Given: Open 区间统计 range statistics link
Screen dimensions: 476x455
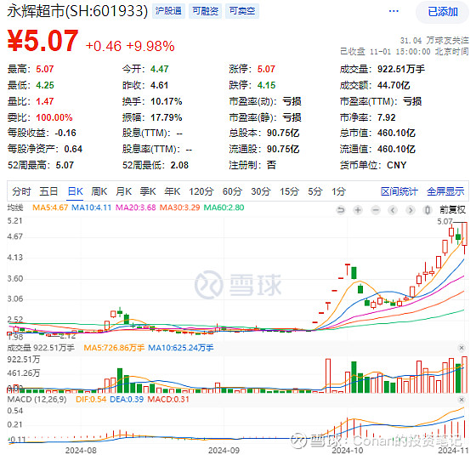Looking at the screenshot, I should click(x=399, y=191).
